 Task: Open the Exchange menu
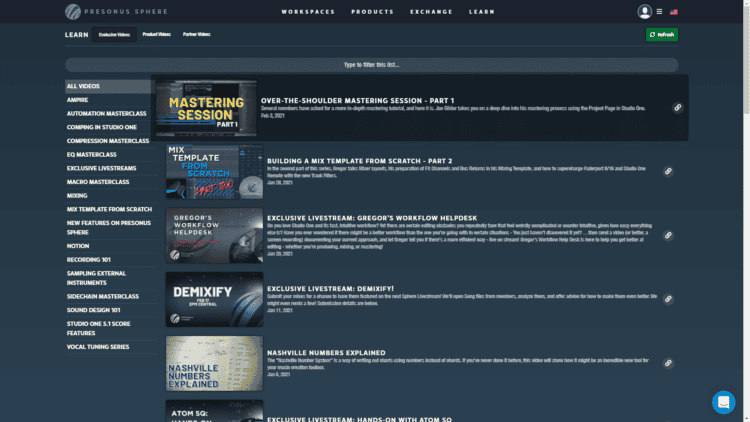tap(431, 12)
